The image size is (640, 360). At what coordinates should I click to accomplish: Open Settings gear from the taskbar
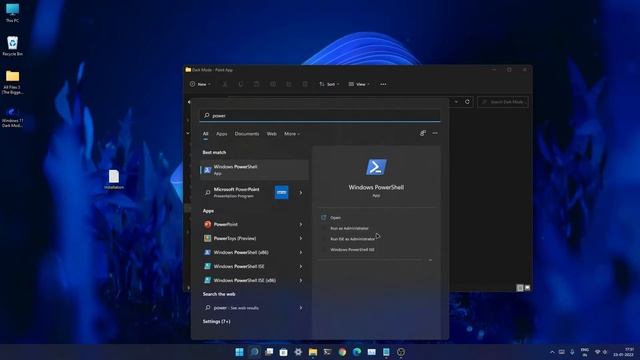coord(298,352)
